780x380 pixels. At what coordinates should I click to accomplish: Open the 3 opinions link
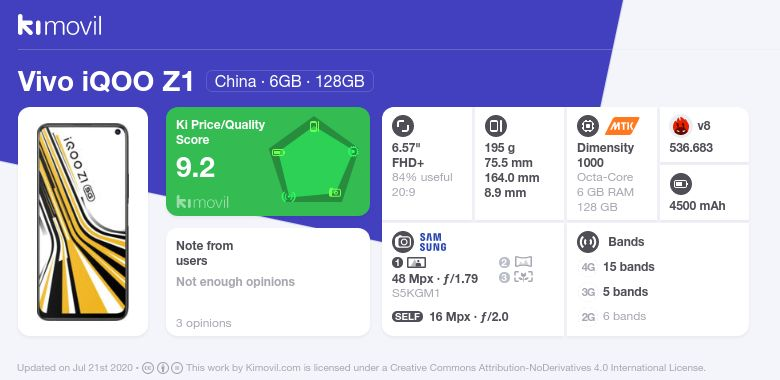coord(203,323)
